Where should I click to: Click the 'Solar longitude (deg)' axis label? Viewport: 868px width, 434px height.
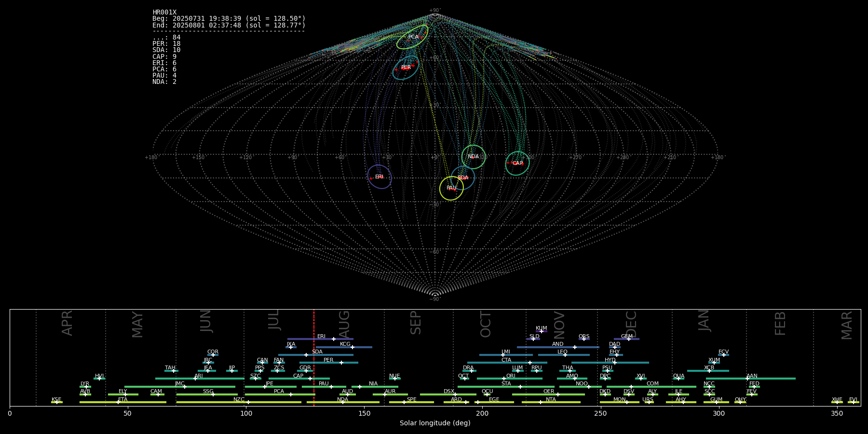click(x=435, y=423)
